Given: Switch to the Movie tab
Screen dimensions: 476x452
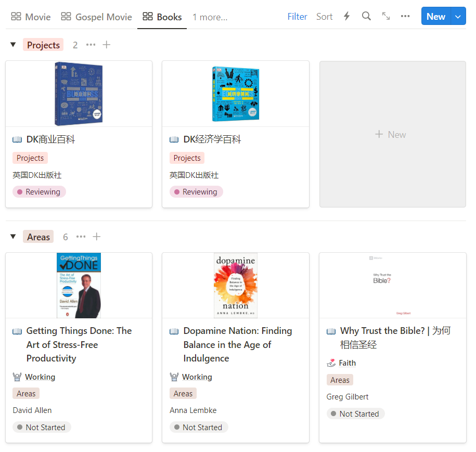Looking at the screenshot, I should (x=31, y=17).
